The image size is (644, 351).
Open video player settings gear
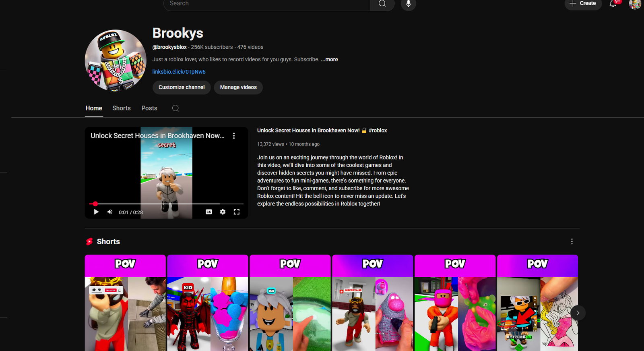(223, 212)
